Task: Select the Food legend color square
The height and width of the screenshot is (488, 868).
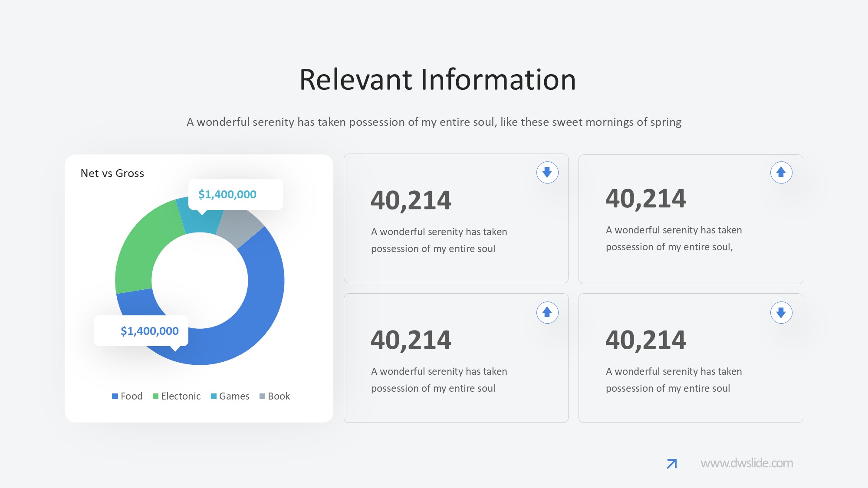Action: click(x=115, y=396)
